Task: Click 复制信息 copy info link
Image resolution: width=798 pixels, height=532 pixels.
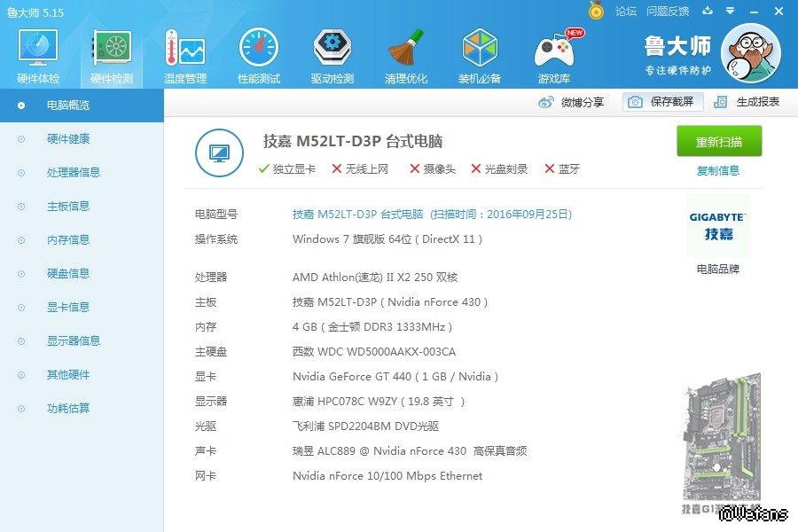Action: (x=718, y=171)
